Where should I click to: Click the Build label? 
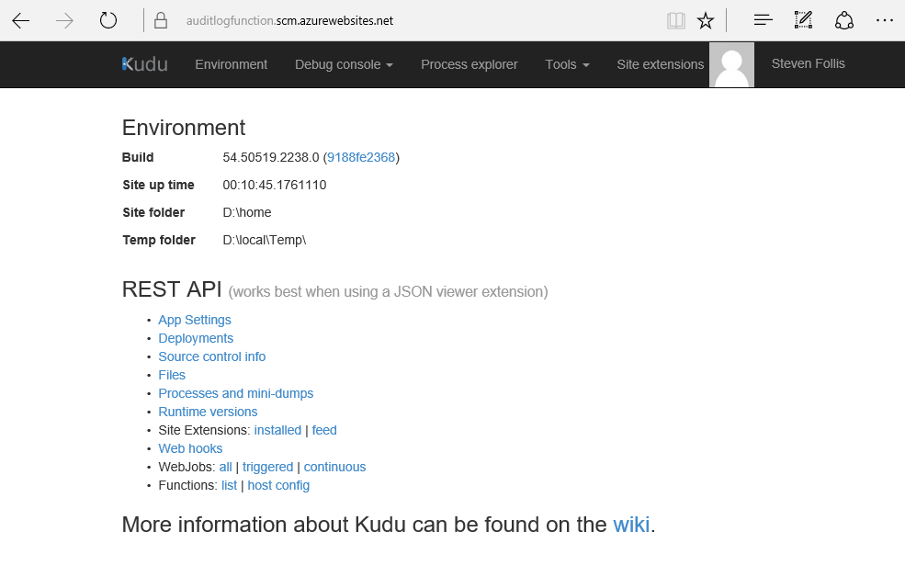point(138,157)
